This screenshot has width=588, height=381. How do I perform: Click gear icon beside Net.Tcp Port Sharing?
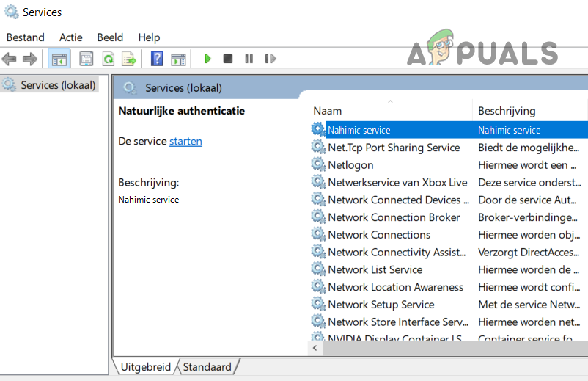point(318,147)
